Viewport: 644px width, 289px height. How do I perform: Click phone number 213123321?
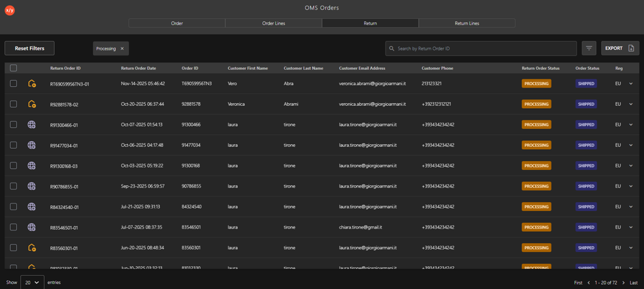[433, 84]
